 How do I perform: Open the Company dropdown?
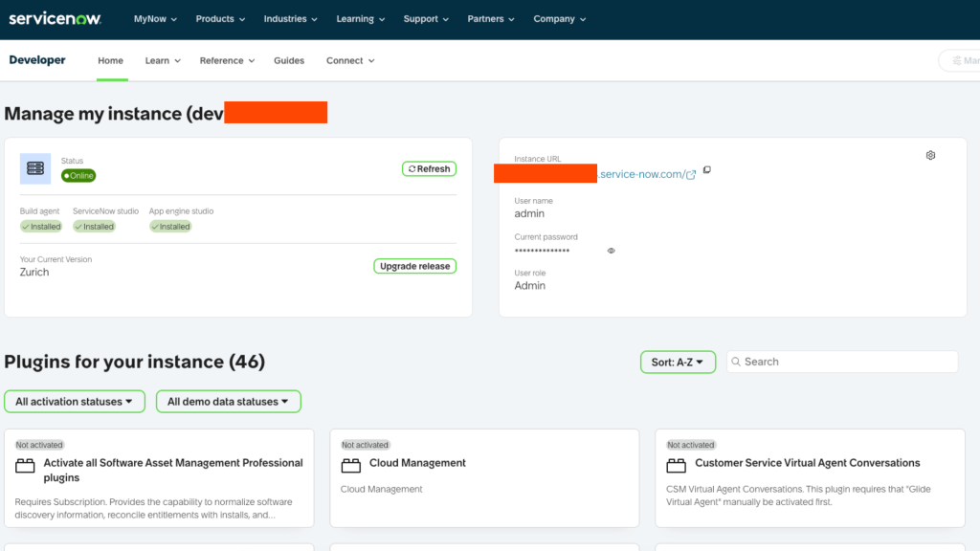tap(559, 19)
